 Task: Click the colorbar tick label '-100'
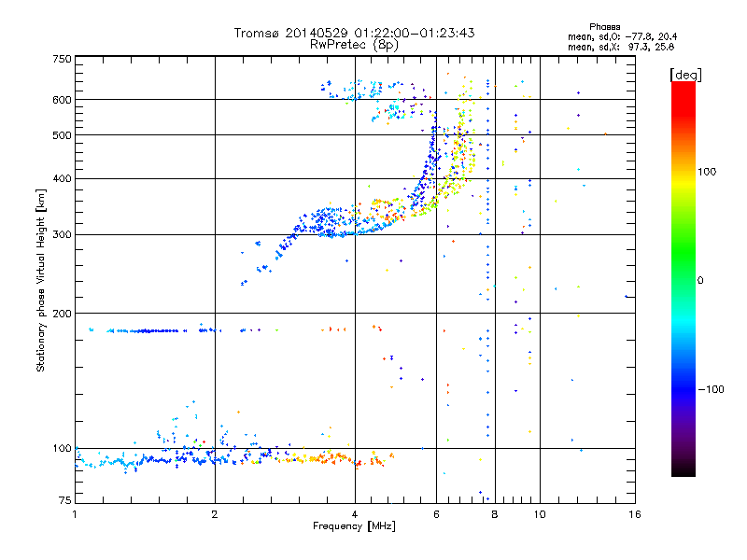(x=712, y=389)
